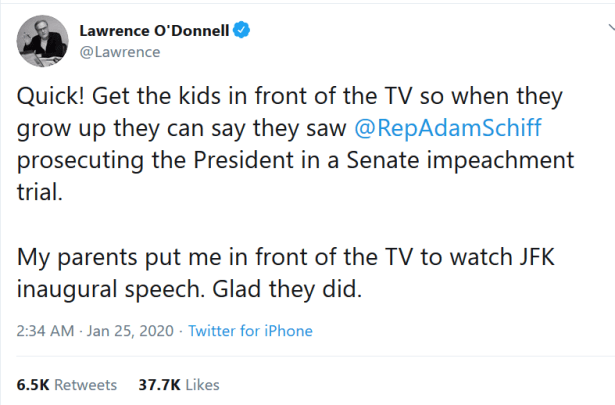This screenshot has height=405, width=615.
Task: Click the blue verified badge icon
Action: 242,31
